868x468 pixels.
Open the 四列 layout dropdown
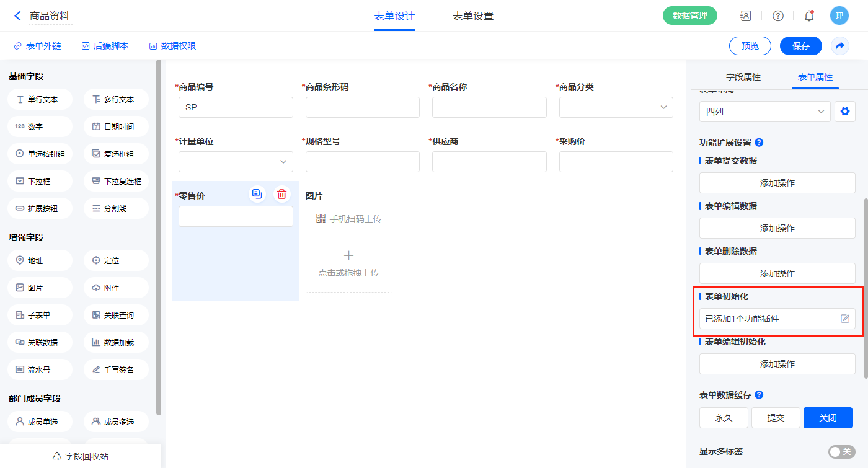[764, 112]
